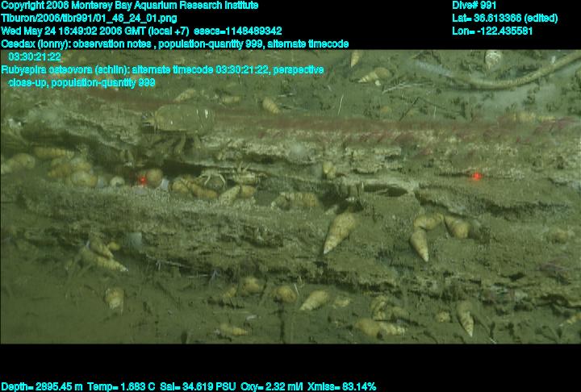Click the Sal= 34.619 PSU value
The image size is (581, 392).
coord(198,387)
